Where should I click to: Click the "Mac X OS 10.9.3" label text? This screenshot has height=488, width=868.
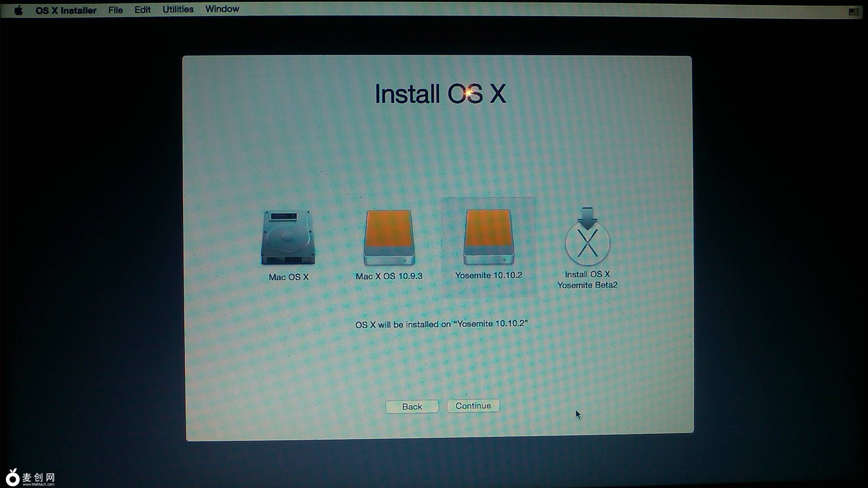tap(389, 276)
